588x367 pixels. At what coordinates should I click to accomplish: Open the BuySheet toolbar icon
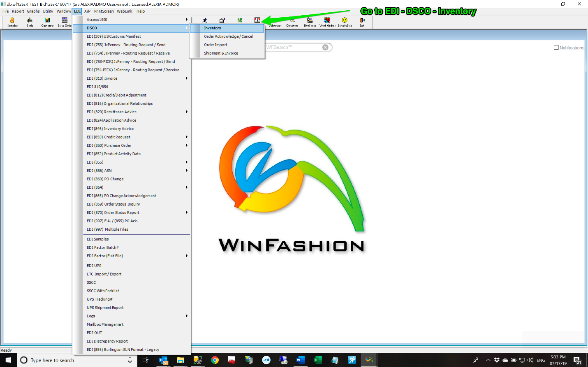pos(310,22)
